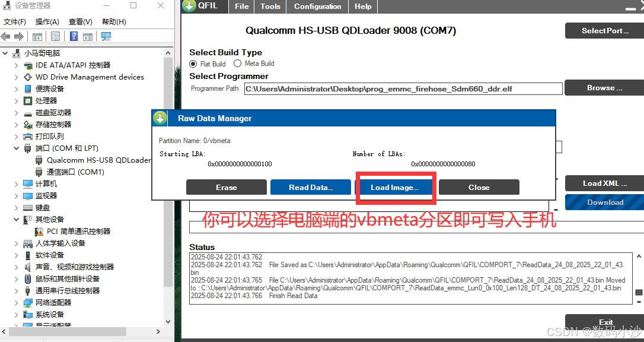Click the QFIL Download button
The width and height of the screenshot is (644, 342).
tap(605, 202)
